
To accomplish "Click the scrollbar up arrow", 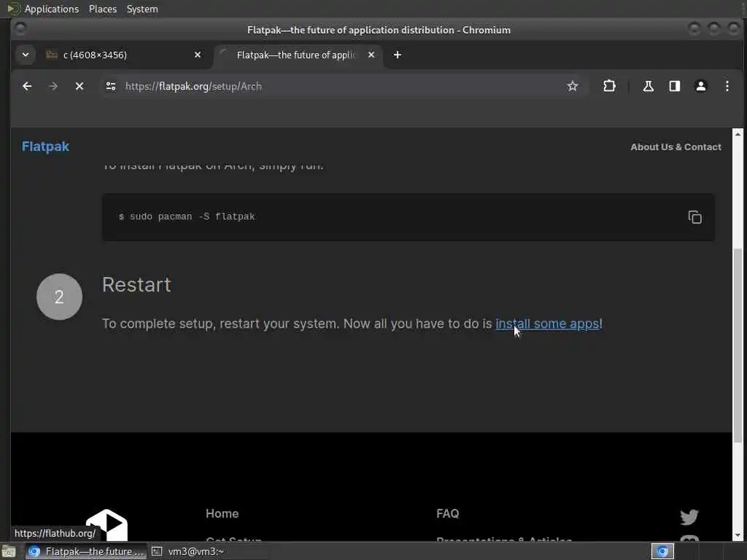I will 738,134.
